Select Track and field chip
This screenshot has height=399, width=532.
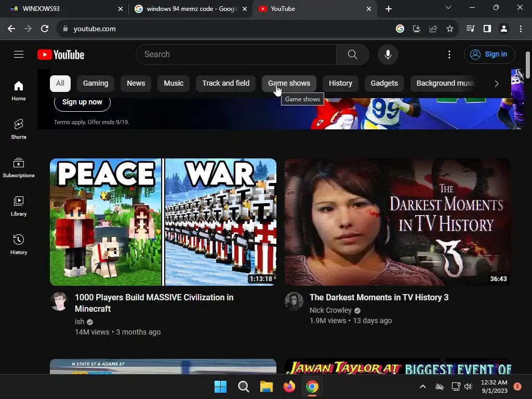(225, 84)
